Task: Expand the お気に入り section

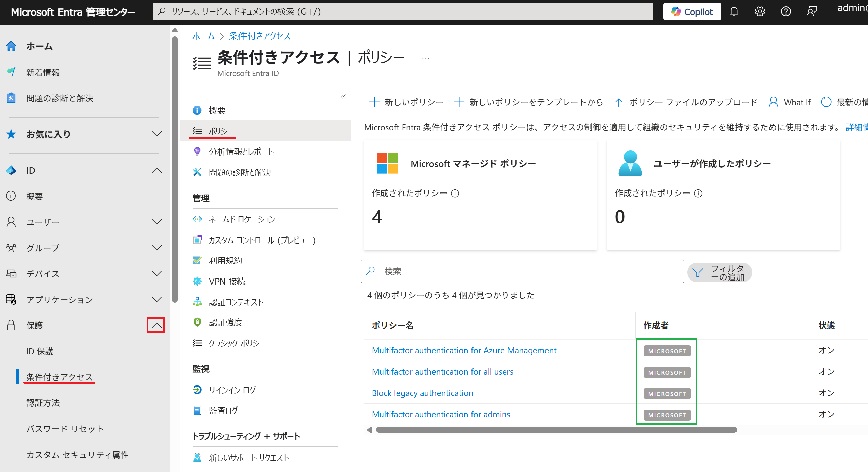Action: (x=157, y=134)
